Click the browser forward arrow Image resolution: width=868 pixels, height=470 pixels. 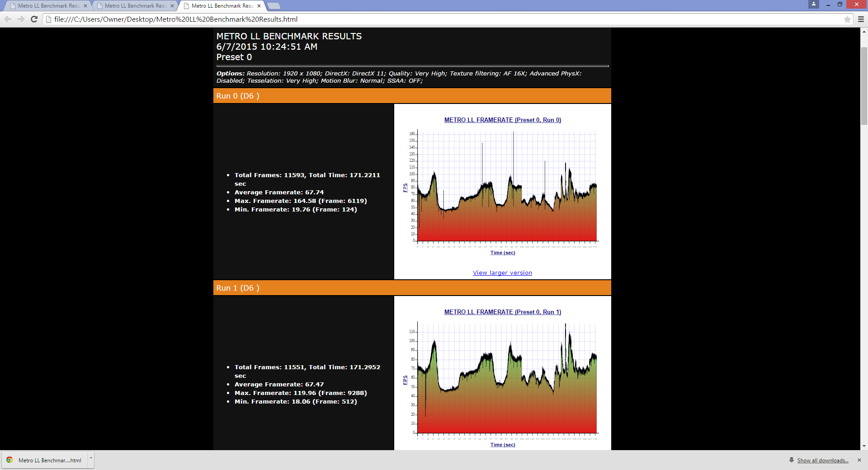point(21,19)
